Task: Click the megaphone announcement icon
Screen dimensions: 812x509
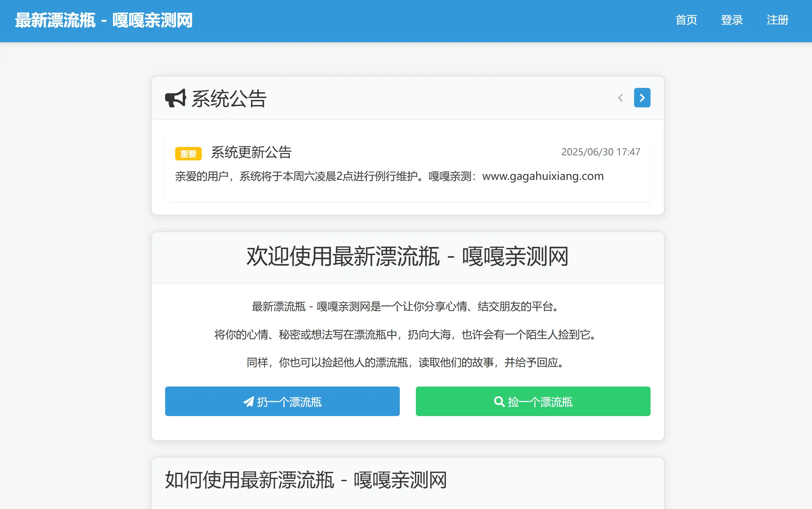Action: (x=176, y=98)
